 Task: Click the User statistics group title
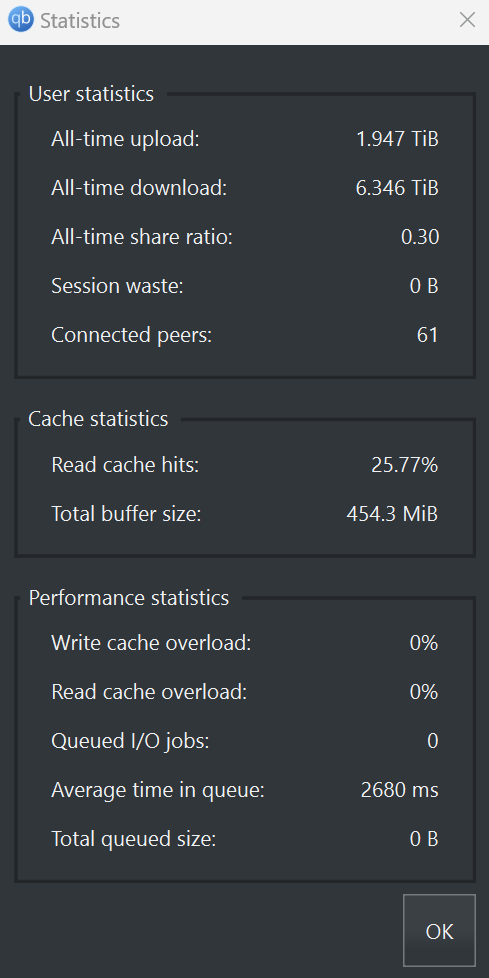(91, 94)
